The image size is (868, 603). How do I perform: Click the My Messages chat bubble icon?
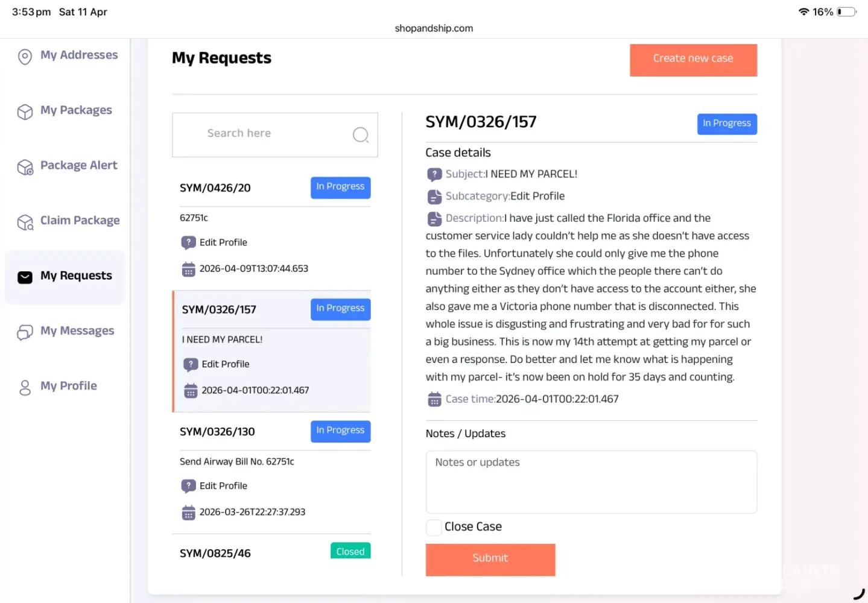pyautogui.click(x=25, y=332)
